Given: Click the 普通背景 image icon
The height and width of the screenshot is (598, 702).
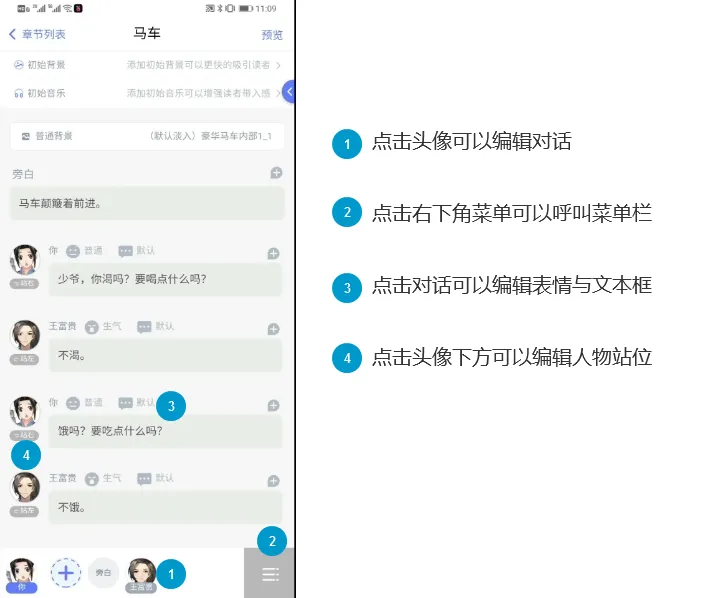Looking at the screenshot, I should pyautogui.click(x=26, y=136).
